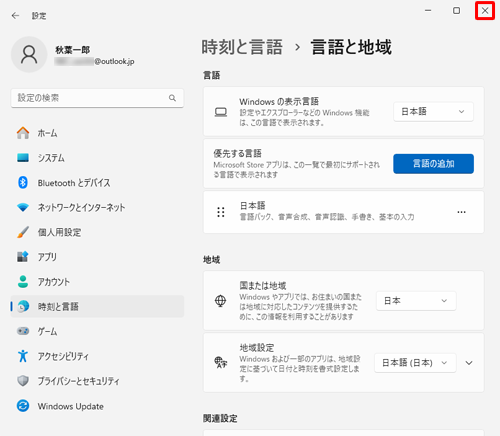Open Windows Update page
This screenshot has width=500, height=436.
click(97, 406)
